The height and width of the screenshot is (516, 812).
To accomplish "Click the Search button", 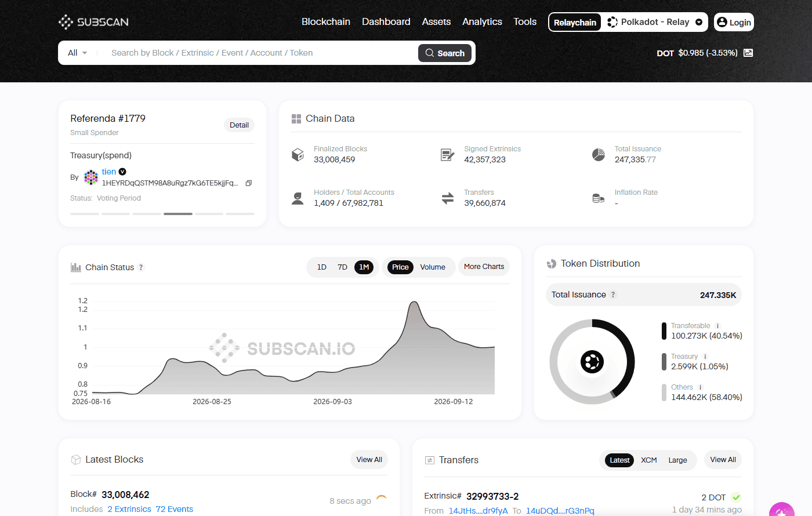I will tap(445, 53).
